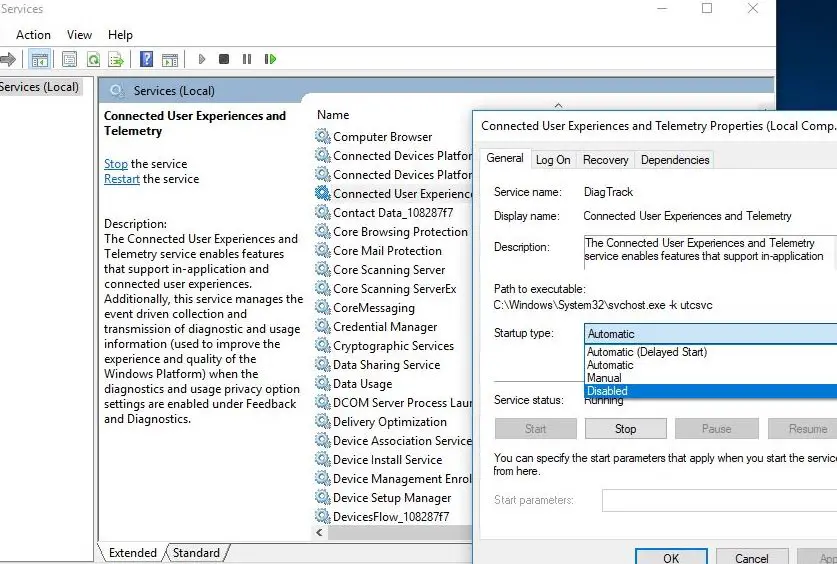Viewport: 837px width, 564px height.
Task: Switch to the Standard view tab
Action: (x=196, y=553)
